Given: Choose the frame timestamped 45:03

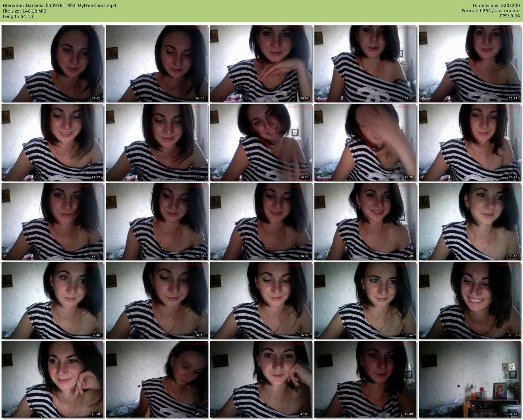Looking at the screenshot, I should [157, 379].
